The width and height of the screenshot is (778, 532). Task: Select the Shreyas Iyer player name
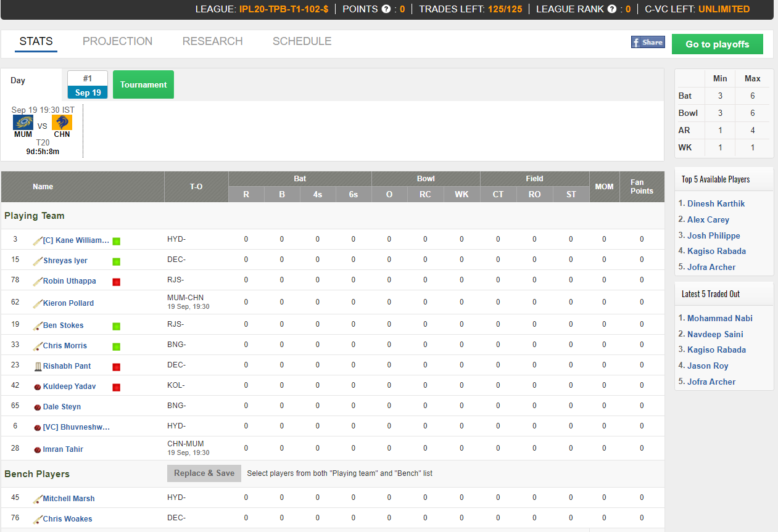65,261
